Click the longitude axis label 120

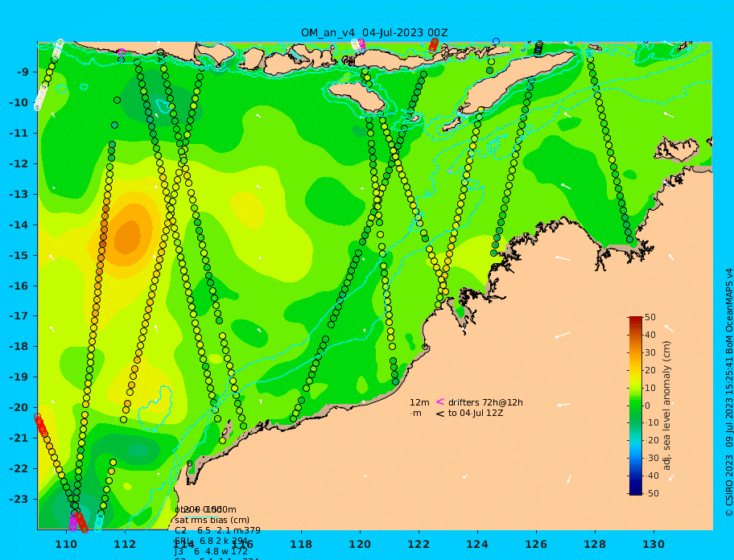click(x=360, y=544)
